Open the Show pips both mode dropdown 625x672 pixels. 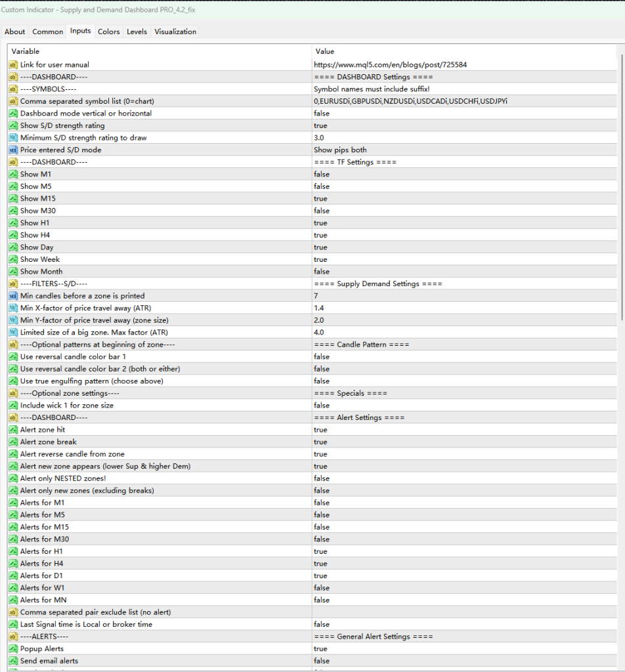pyautogui.click(x=340, y=150)
